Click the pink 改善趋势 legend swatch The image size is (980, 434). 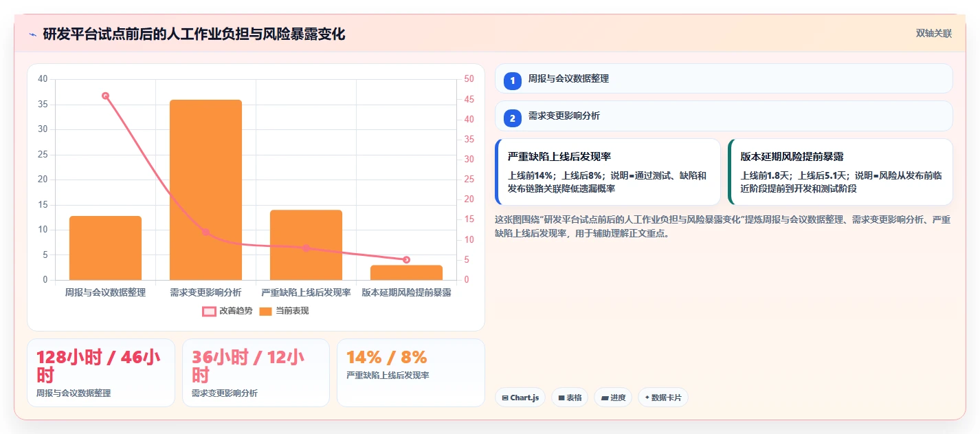209,312
